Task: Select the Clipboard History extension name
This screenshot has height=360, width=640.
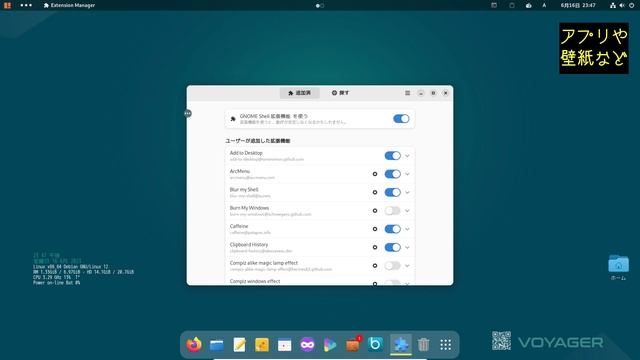Action: point(249,244)
